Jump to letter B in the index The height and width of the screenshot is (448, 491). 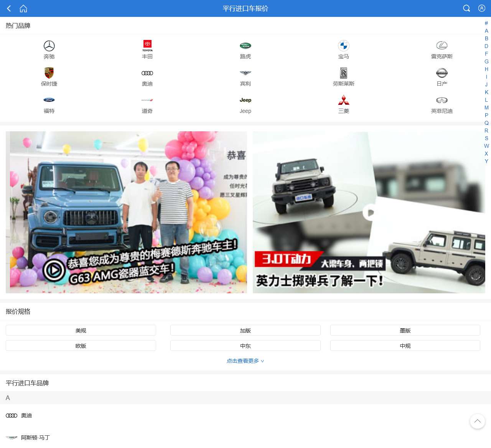tap(486, 38)
